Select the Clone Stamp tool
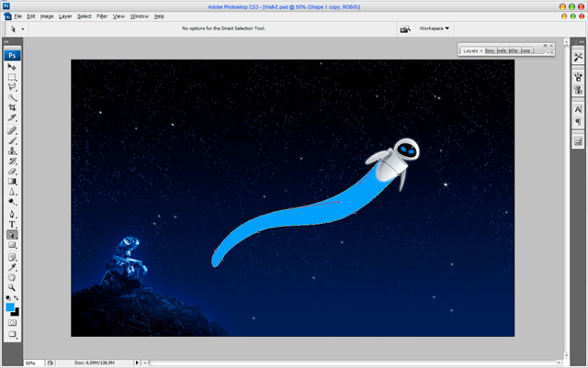The height and width of the screenshot is (368, 588). [x=12, y=151]
